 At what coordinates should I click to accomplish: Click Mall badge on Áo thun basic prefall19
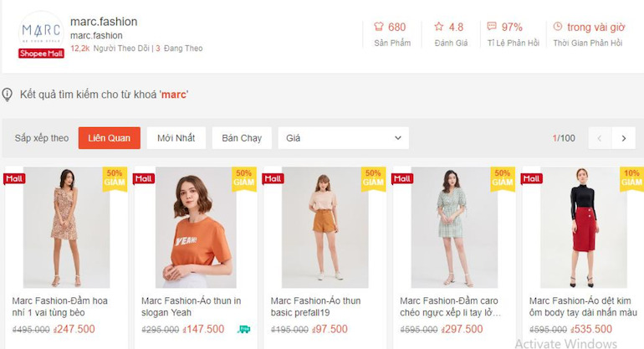(273, 178)
